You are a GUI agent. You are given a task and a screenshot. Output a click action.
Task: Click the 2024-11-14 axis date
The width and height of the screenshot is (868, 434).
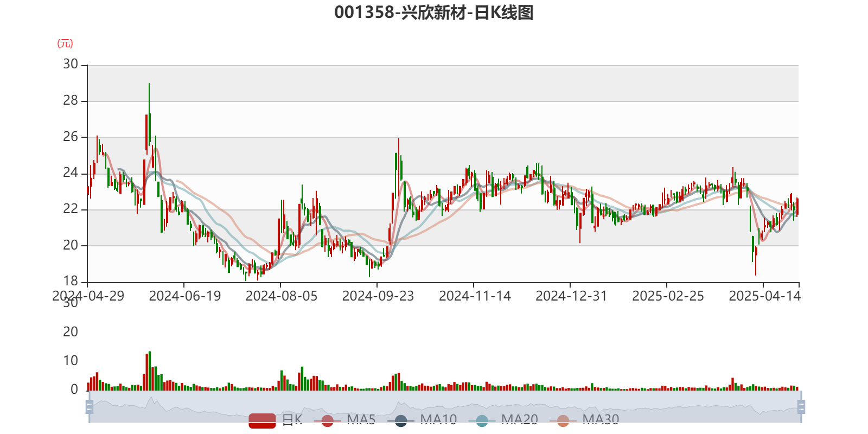[475, 296]
